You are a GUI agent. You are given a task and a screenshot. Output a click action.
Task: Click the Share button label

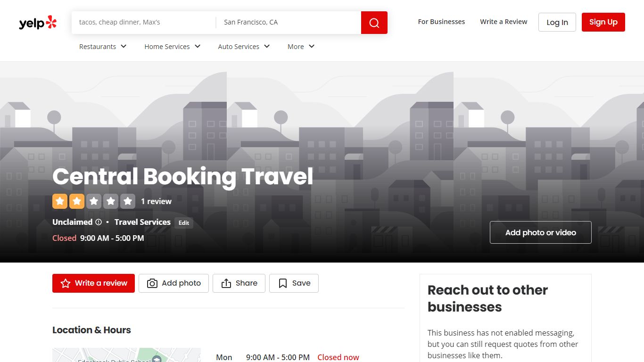tap(247, 283)
